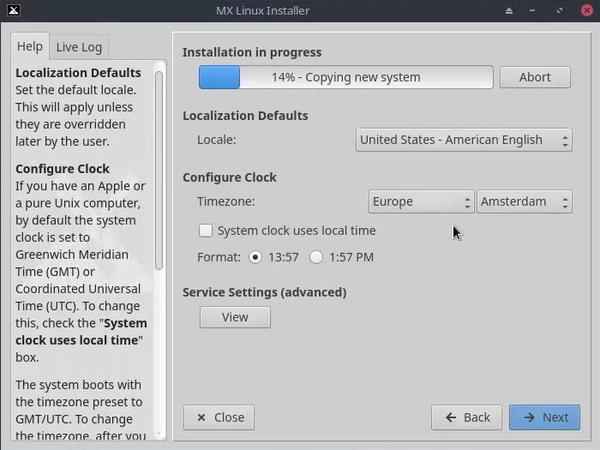Proceed with the Next button
This screenshot has width=600, height=450.
(x=545, y=417)
